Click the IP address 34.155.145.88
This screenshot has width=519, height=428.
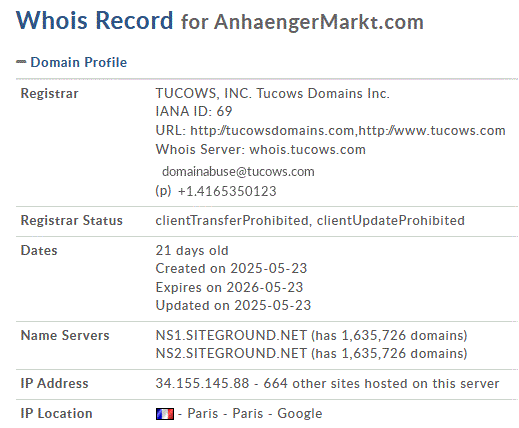[202, 383]
